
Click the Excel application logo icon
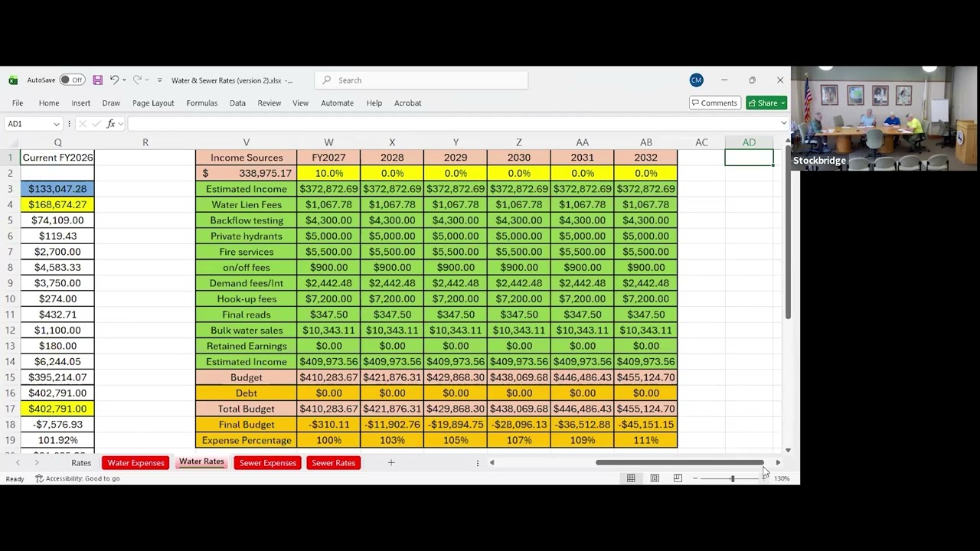13,80
